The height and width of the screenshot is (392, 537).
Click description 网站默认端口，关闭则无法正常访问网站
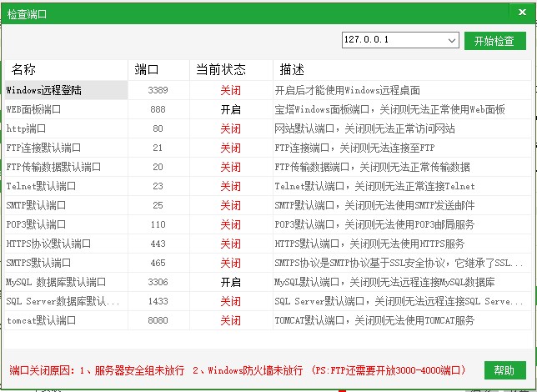364,128
